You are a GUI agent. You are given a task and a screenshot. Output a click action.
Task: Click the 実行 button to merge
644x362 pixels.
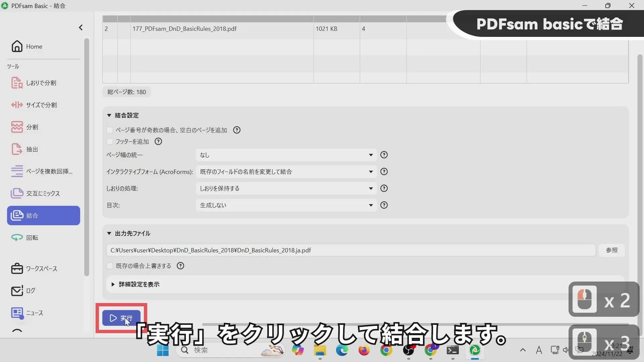pos(121,318)
